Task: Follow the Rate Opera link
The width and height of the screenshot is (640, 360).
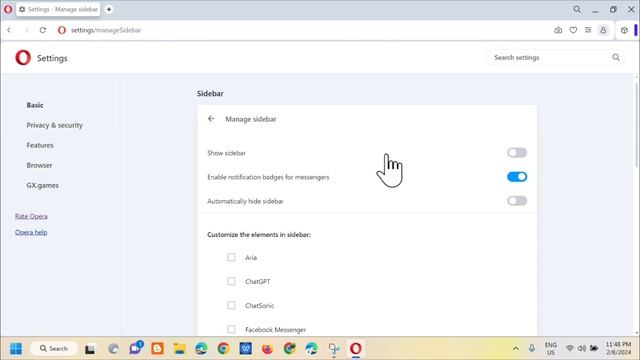Action: (x=31, y=216)
